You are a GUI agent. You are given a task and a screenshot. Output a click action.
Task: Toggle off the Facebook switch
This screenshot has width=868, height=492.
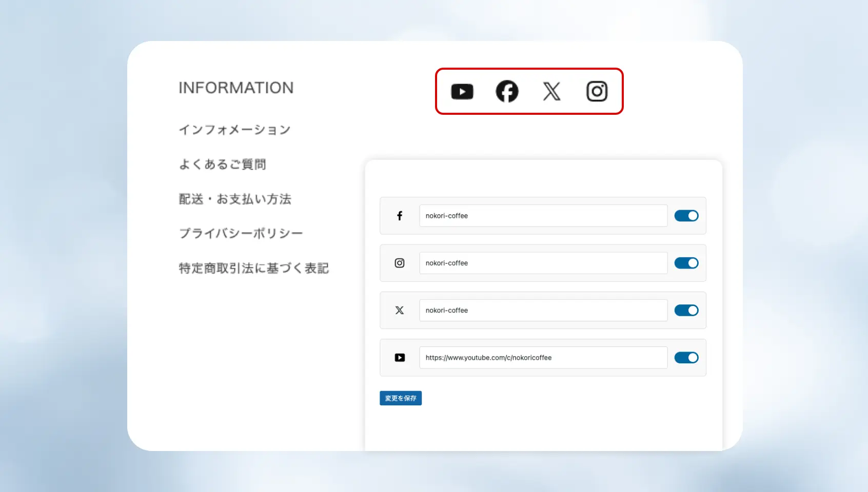pyautogui.click(x=686, y=216)
